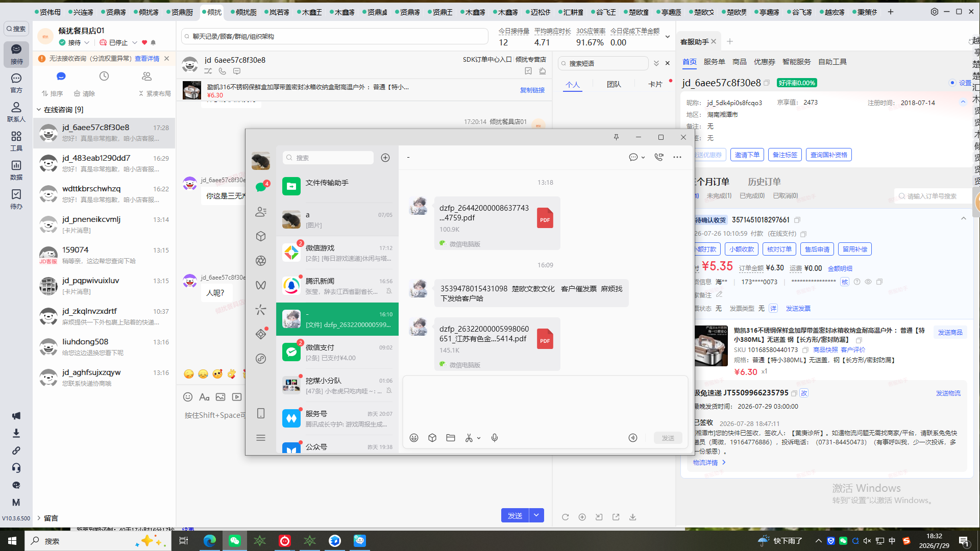Image resolution: width=980 pixels, height=551 pixels.
Task: Click the 邀请下单 button
Action: click(747, 155)
